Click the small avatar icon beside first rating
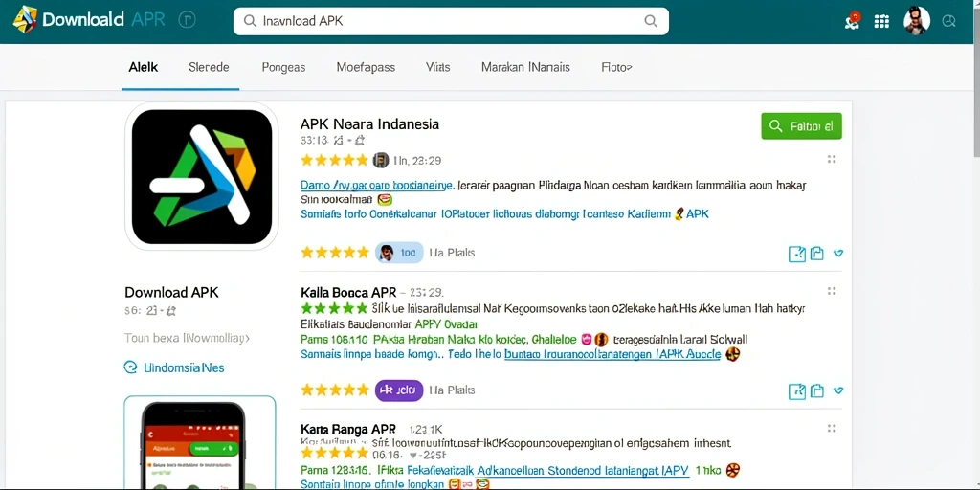Screen dimensions: 980x490 381,160
